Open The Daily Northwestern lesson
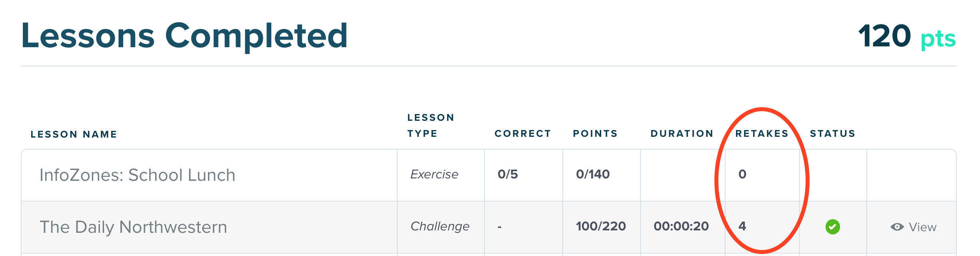 pos(133,227)
